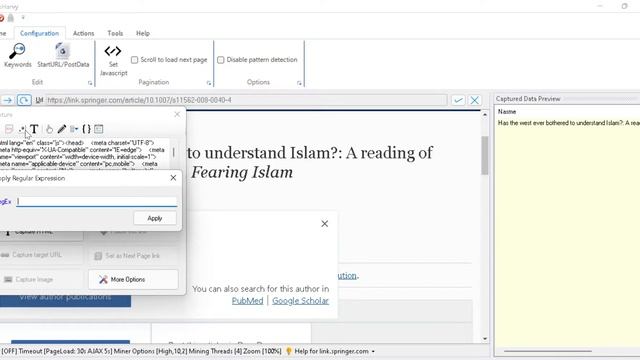The image size is (640, 360).
Task: Click the gray lock icon in the quick access bar
Action: tap(11, 18)
